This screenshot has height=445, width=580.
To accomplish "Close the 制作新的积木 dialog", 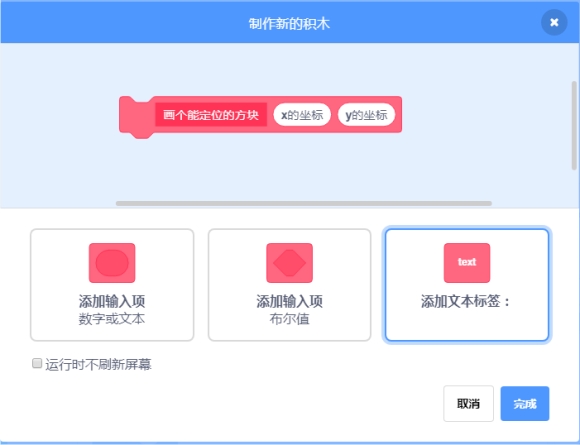I will click(554, 23).
